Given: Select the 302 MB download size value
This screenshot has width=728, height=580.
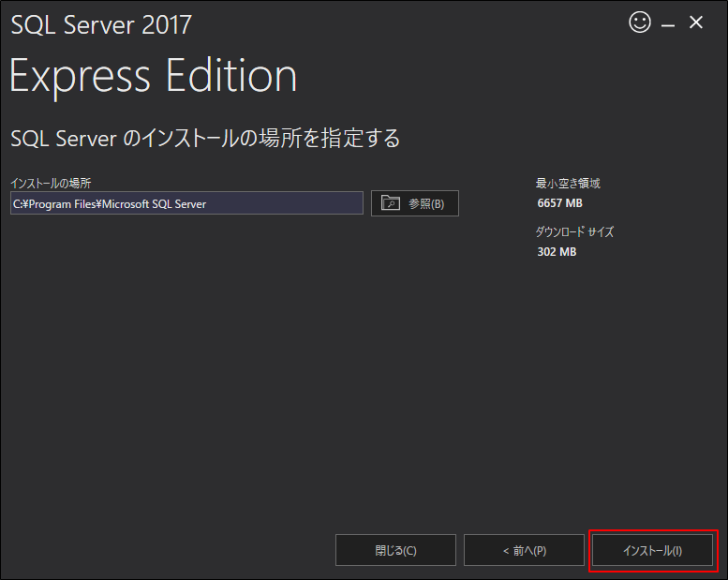Looking at the screenshot, I should point(557,252).
